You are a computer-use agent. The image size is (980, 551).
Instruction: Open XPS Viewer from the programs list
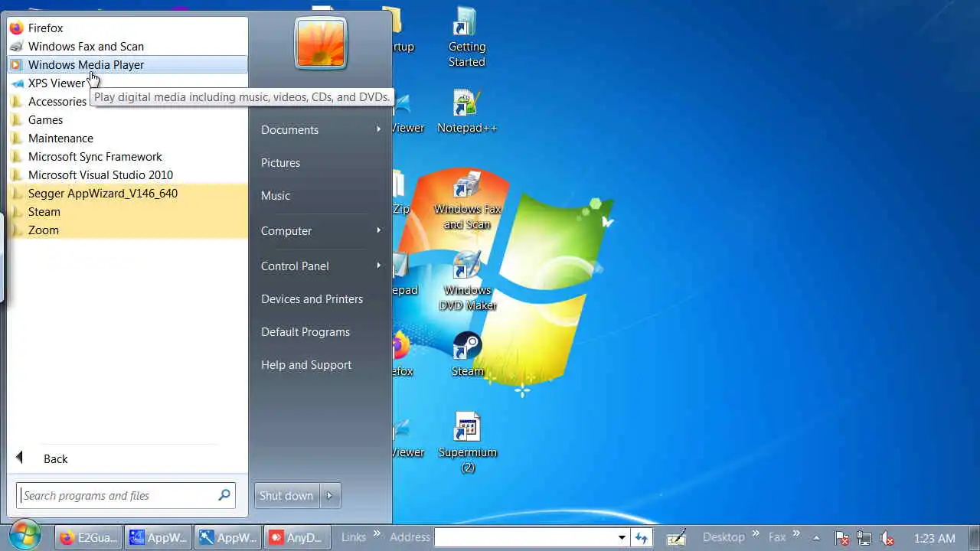coord(127,83)
